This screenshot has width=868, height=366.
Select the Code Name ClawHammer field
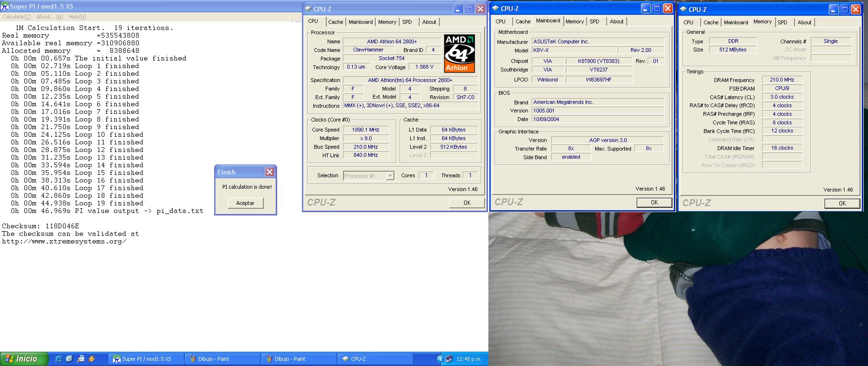pyautogui.click(x=368, y=50)
